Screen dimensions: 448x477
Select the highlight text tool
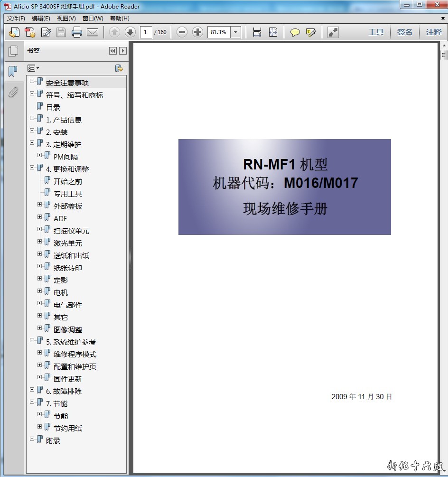[x=311, y=32]
